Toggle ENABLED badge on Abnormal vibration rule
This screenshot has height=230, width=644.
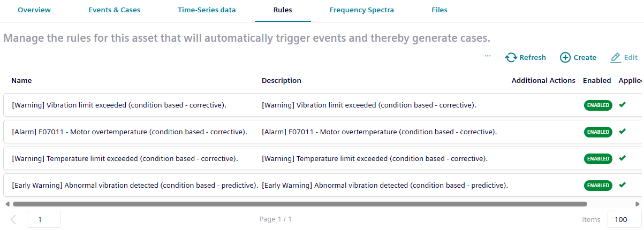(x=597, y=186)
